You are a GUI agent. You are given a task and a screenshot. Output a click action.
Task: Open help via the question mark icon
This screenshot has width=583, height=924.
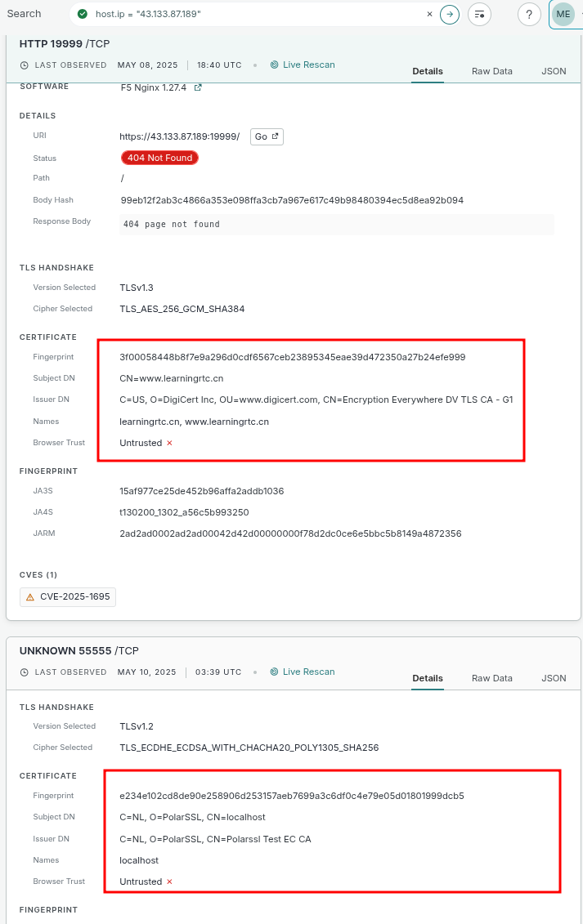(x=529, y=15)
